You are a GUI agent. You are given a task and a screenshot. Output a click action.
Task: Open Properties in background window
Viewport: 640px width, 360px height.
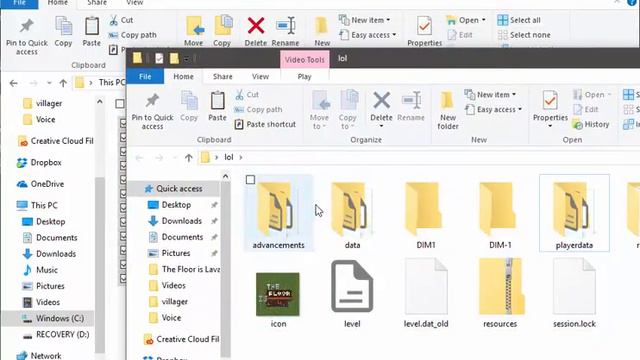(424, 31)
